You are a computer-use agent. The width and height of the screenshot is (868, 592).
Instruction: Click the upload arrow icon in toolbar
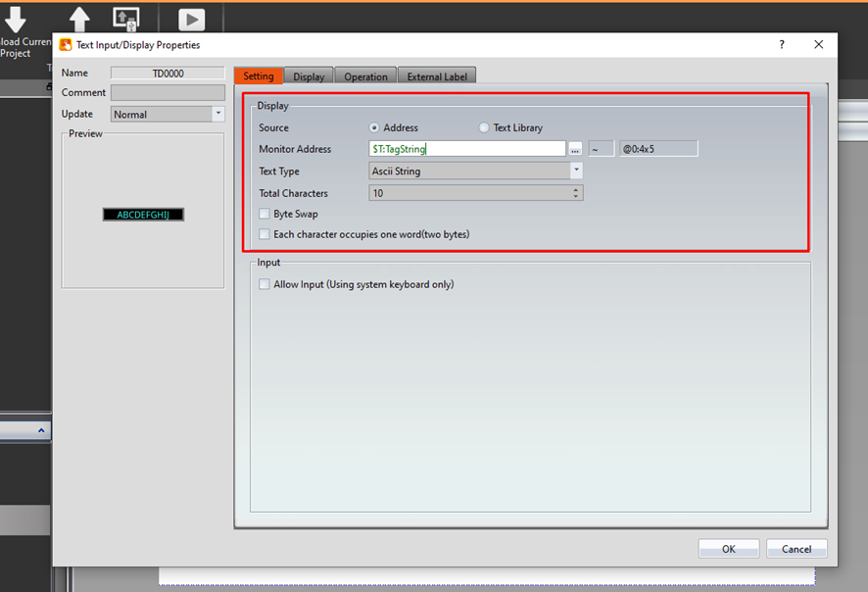click(78, 20)
